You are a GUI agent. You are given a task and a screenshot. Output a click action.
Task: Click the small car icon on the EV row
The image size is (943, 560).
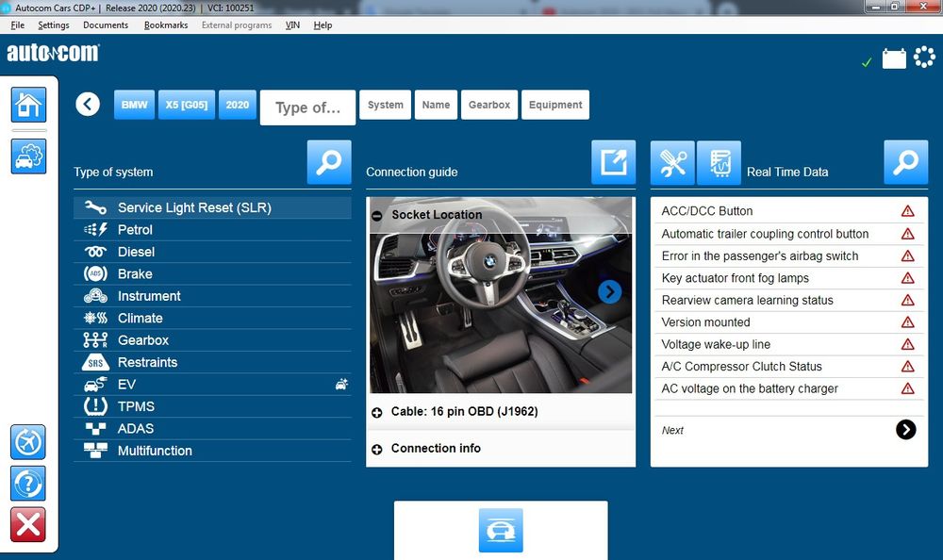pos(341,384)
